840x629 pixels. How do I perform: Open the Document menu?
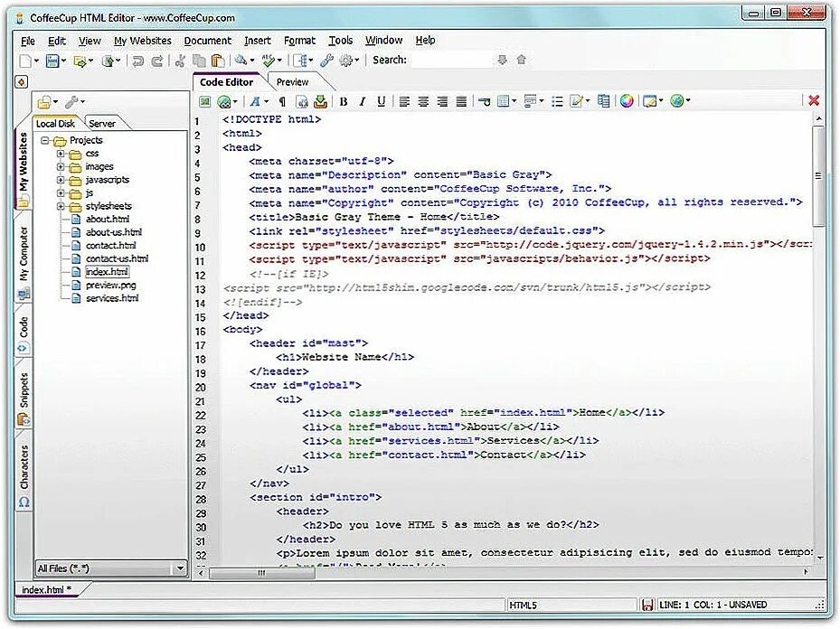pyautogui.click(x=207, y=41)
